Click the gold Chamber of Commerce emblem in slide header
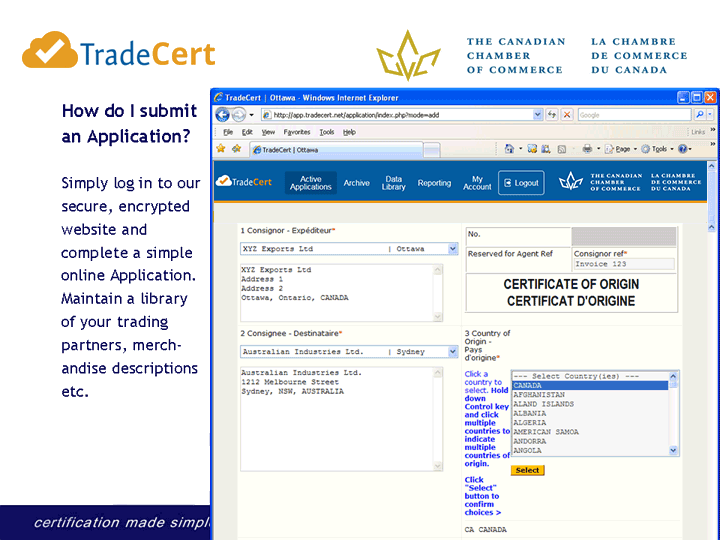This screenshot has width=720, height=540. pyautogui.click(x=408, y=55)
